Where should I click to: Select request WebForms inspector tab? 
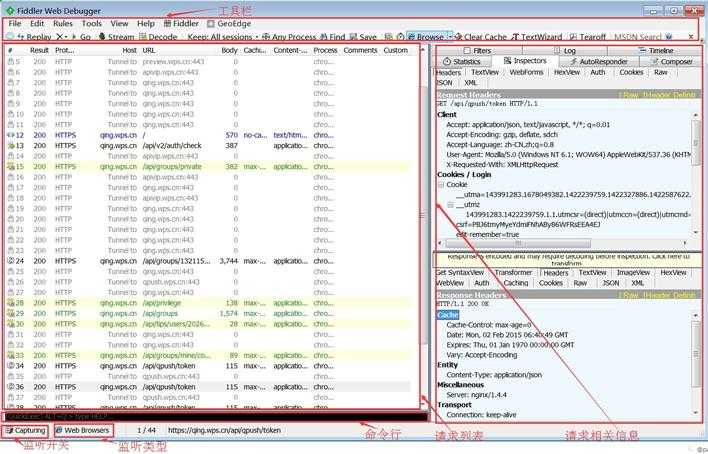click(x=526, y=72)
